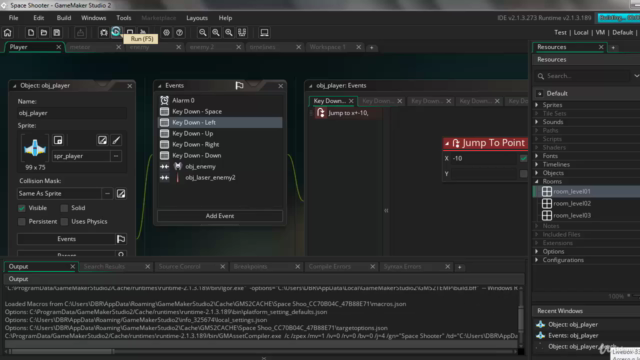Expand the Sounds resource folder
The width and height of the screenshot is (640, 360).
[537, 122]
